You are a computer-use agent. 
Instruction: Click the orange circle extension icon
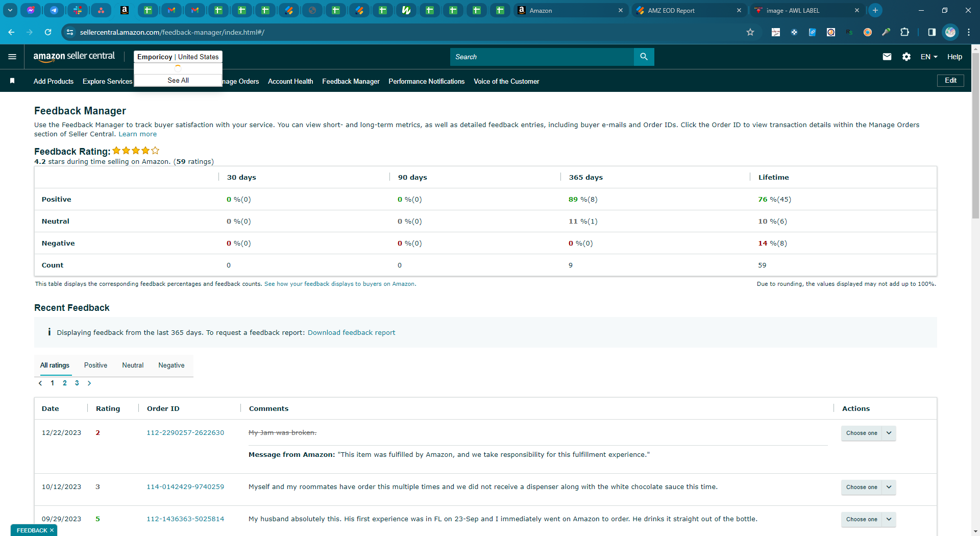(868, 32)
